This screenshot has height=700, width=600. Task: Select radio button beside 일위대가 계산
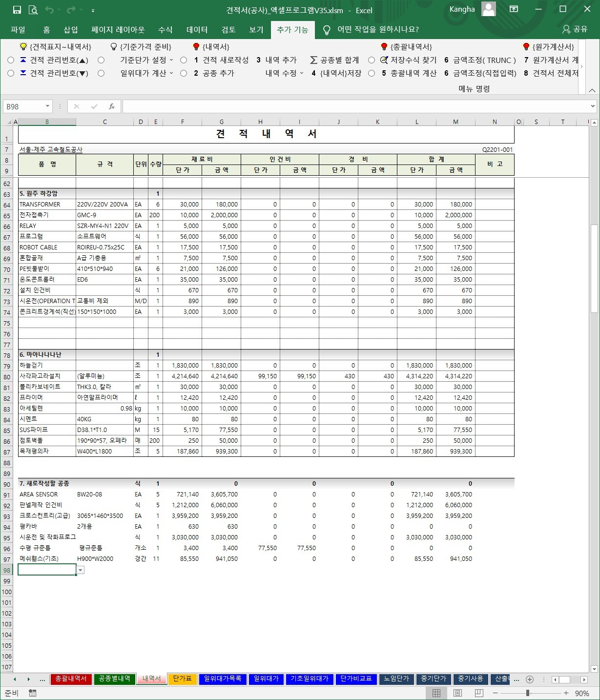coord(101,73)
